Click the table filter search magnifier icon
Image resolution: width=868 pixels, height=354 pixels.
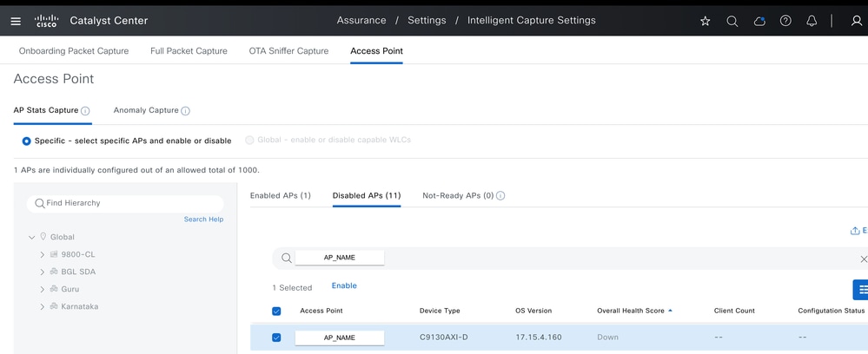pyautogui.click(x=286, y=258)
